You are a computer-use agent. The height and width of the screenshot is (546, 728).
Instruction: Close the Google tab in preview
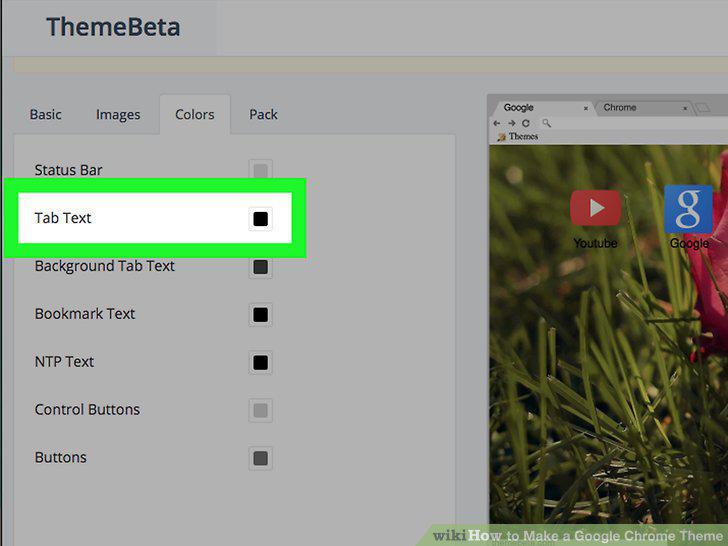click(586, 108)
